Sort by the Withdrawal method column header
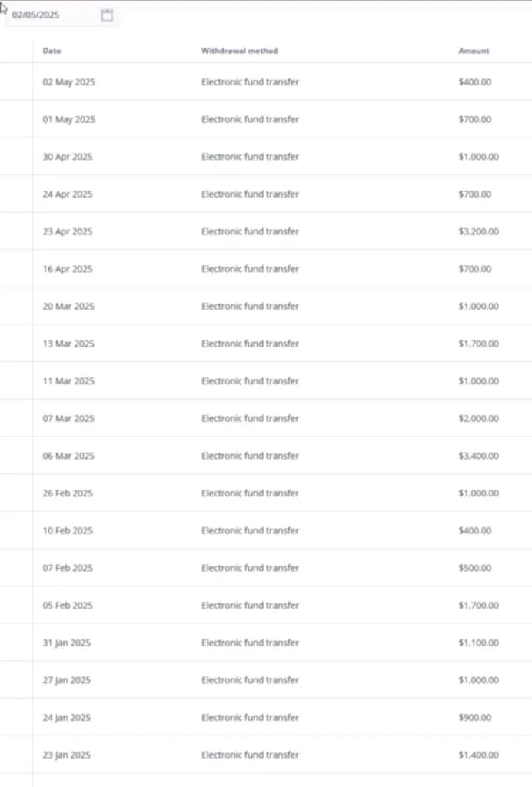This screenshot has width=532, height=787. pos(239,51)
